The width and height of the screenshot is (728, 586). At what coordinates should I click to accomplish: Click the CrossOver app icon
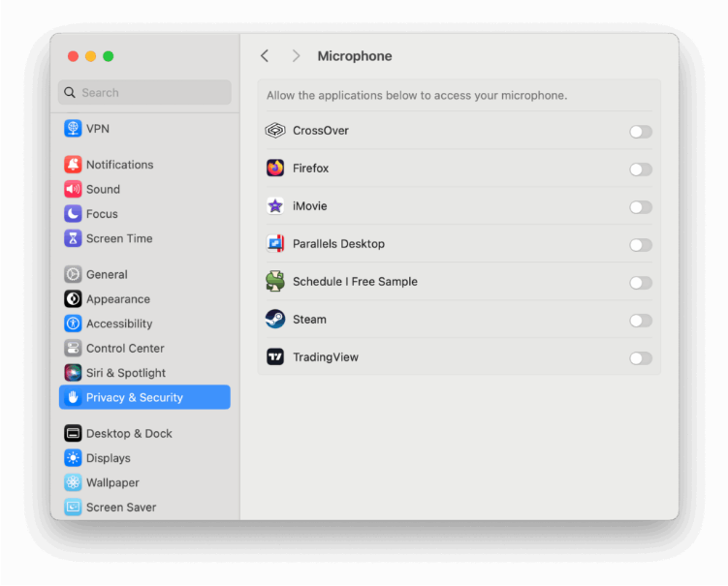tap(275, 131)
